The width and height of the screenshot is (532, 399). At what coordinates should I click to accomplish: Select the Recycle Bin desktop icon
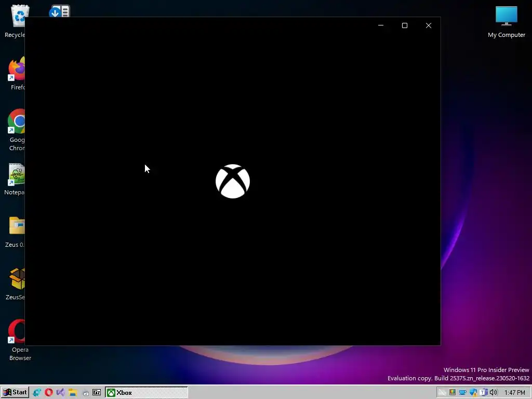(15, 21)
